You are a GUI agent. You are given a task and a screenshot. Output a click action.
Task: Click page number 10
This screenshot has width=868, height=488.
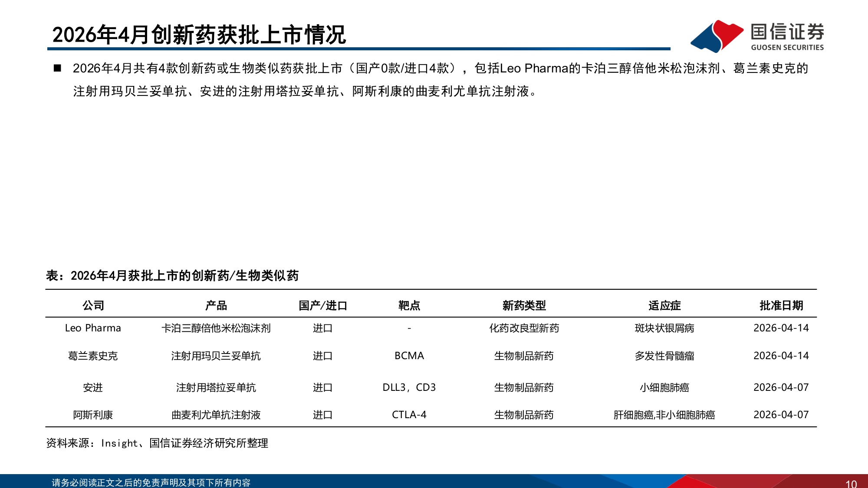pyautogui.click(x=851, y=483)
